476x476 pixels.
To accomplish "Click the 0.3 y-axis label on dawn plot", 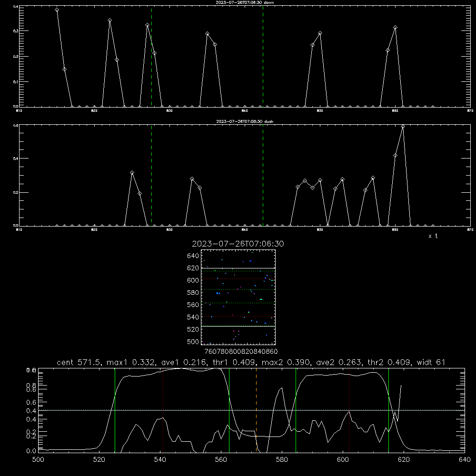I will pos(16,31).
